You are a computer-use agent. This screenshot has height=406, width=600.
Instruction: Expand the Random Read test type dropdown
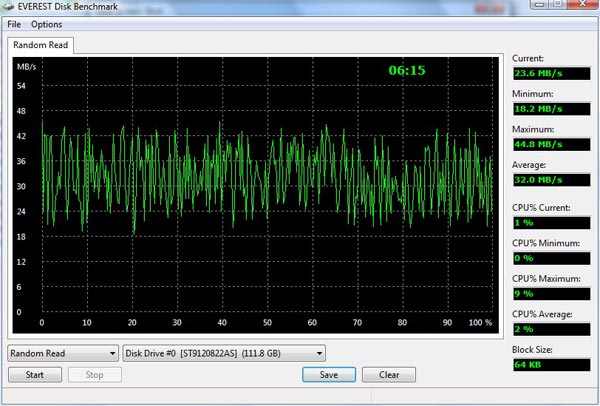coord(62,353)
